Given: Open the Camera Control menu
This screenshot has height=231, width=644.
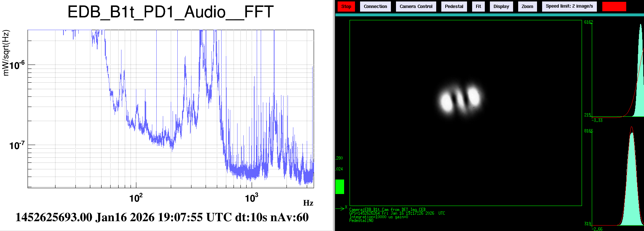Looking at the screenshot, I should point(416,7).
